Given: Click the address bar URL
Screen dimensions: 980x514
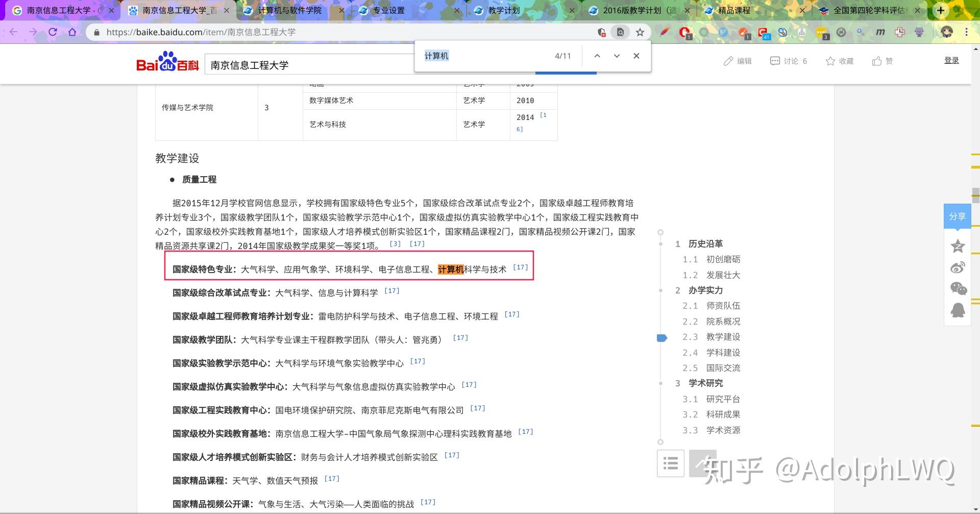Looking at the screenshot, I should point(201,32).
